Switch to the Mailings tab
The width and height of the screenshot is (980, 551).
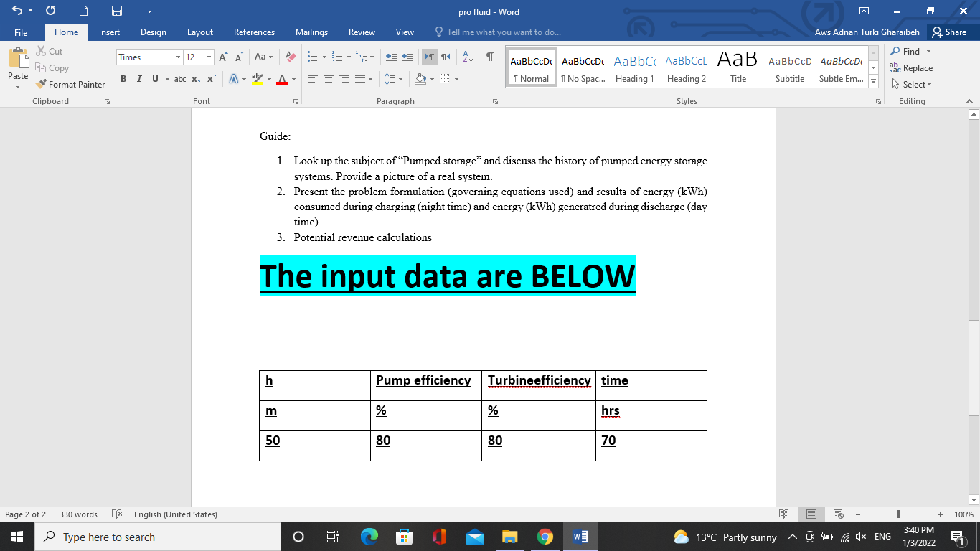point(311,32)
